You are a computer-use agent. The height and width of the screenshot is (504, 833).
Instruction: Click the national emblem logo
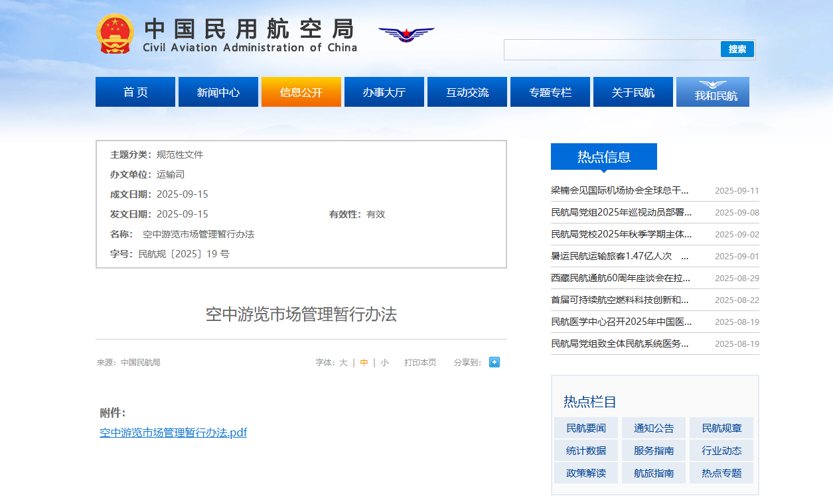click(x=115, y=34)
